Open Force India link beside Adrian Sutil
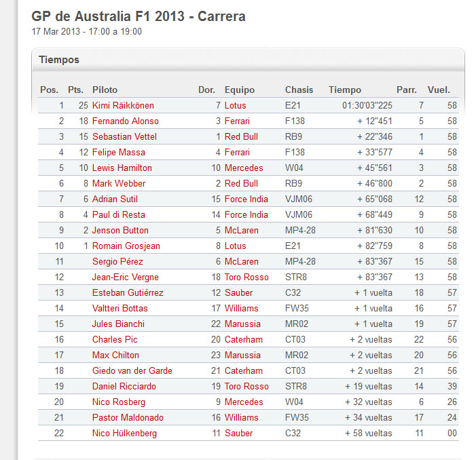The width and height of the screenshot is (476, 460). 246,199
